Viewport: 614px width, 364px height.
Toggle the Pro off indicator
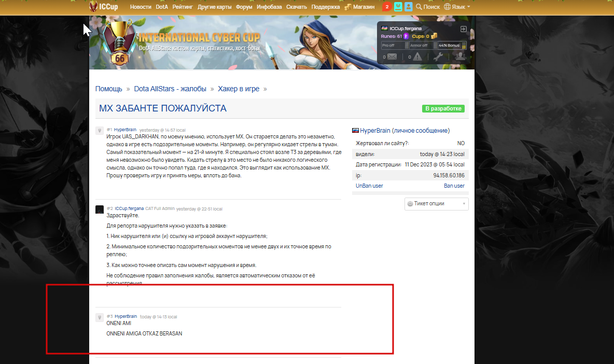coord(395,46)
